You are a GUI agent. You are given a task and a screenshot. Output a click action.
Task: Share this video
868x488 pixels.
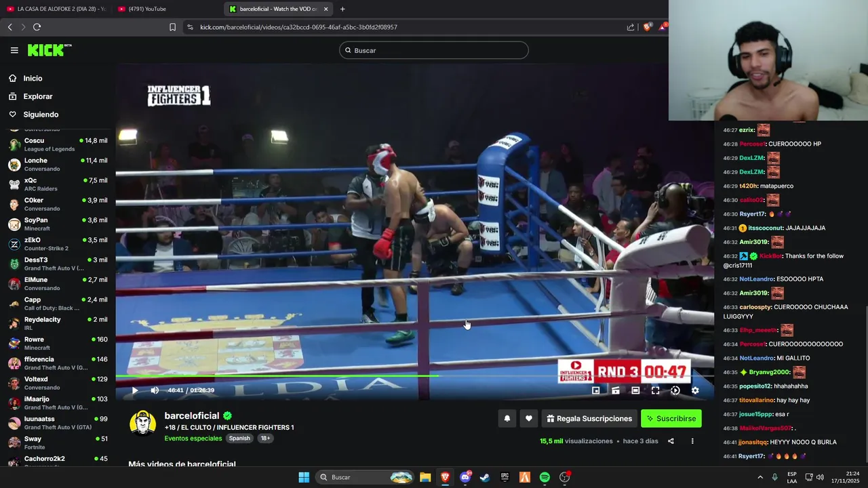(671, 441)
